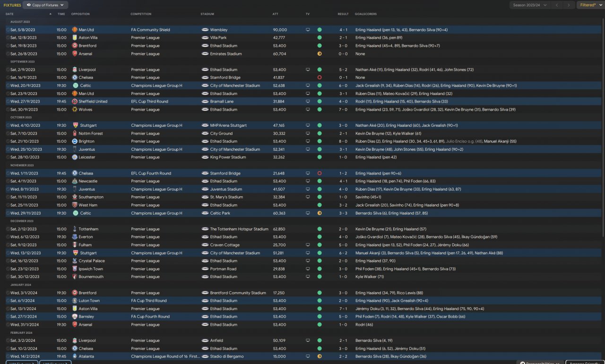Open the 8 - 0 result against Brighton
This screenshot has width=605, height=364.
343,141
